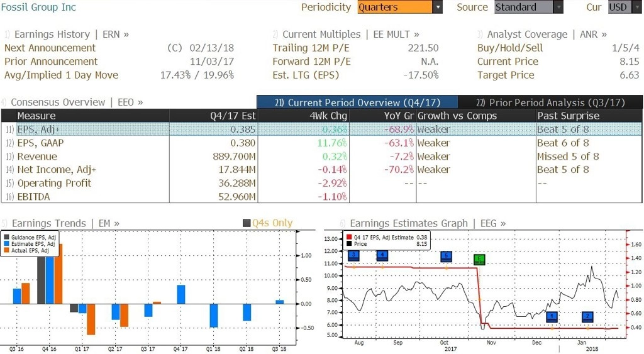Select the Operating Profit row
This screenshot has width=644, height=354.
(x=321, y=183)
